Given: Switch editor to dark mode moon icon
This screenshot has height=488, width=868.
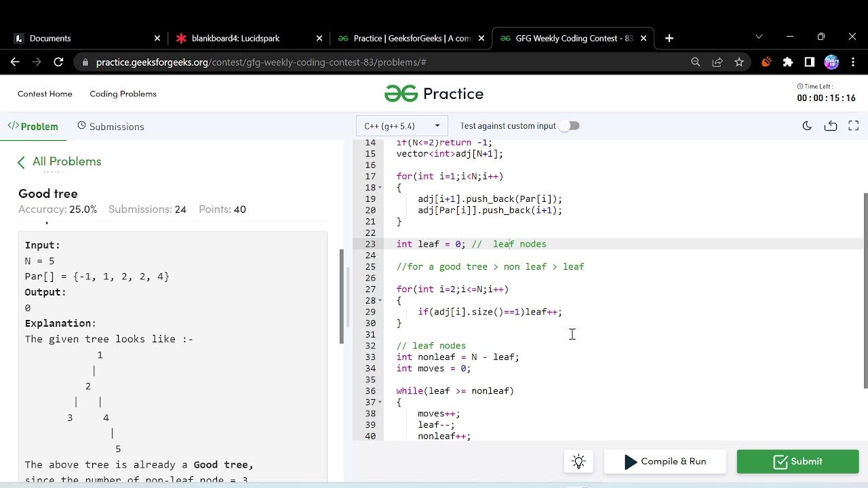Looking at the screenshot, I should pyautogui.click(x=807, y=125).
